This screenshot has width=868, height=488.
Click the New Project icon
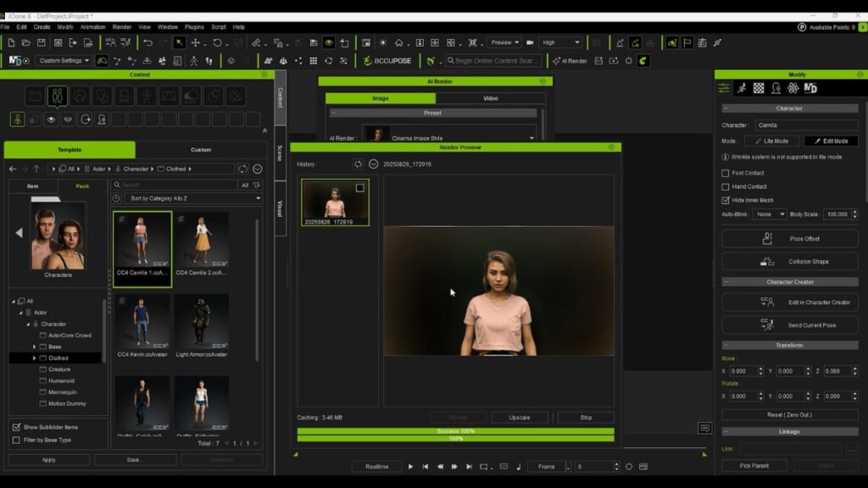point(11,42)
